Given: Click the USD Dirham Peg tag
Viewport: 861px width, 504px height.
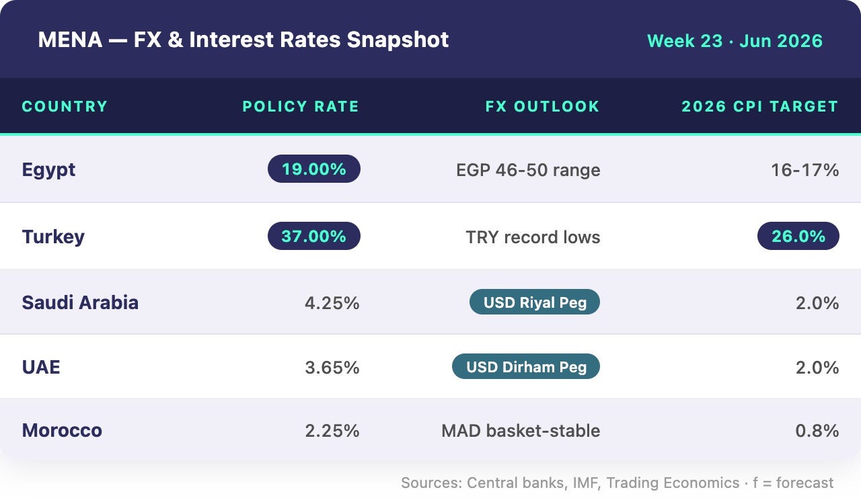Looking at the screenshot, I should click(x=526, y=366).
